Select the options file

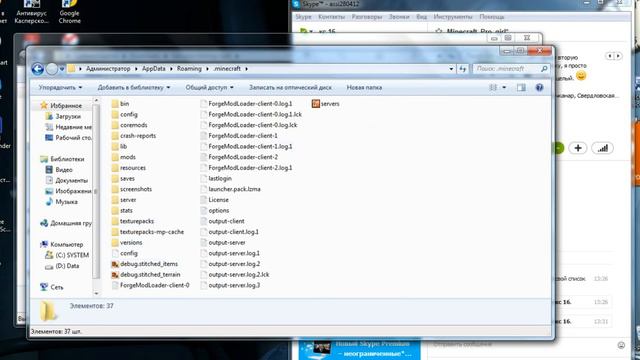[215, 210]
